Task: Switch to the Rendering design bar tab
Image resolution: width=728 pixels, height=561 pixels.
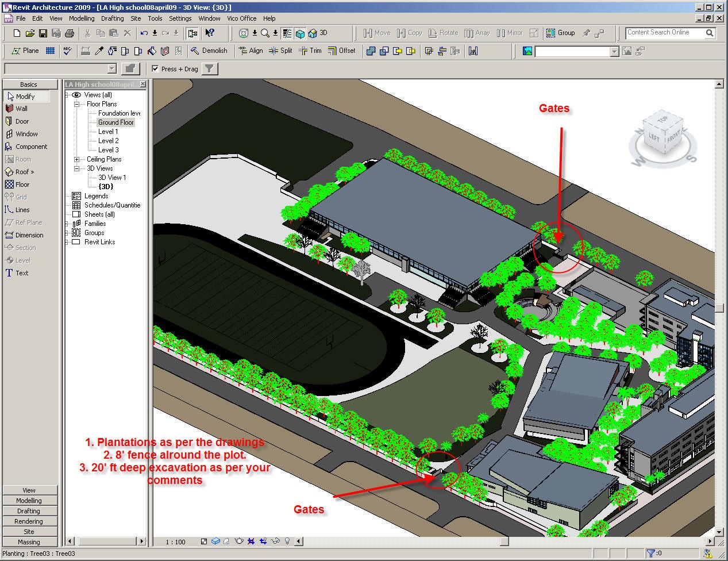Action: pos(29,521)
